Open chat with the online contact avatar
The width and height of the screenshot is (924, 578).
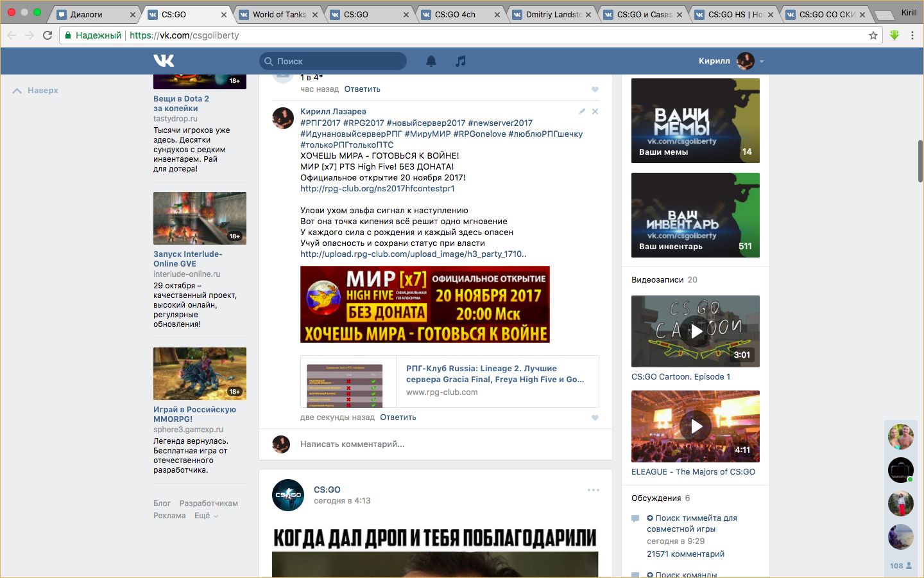901,470
